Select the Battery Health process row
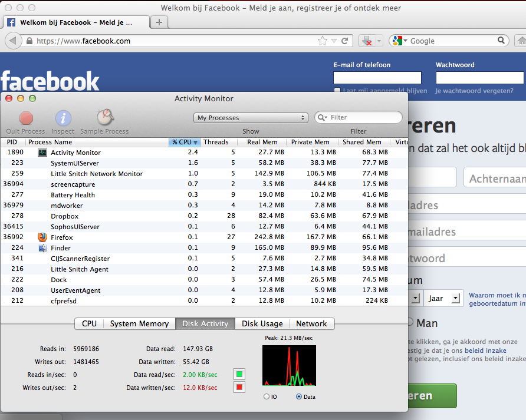 click(204, 195)
